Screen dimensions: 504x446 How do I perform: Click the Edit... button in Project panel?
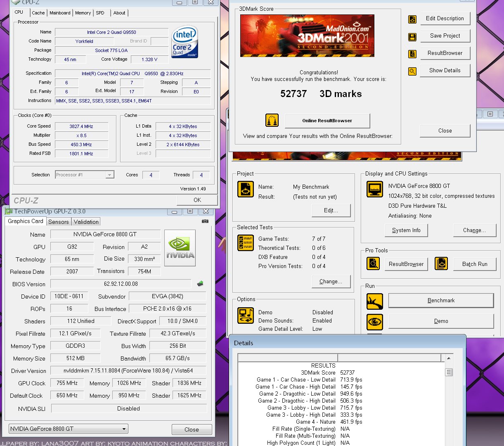tap(331, 211)
